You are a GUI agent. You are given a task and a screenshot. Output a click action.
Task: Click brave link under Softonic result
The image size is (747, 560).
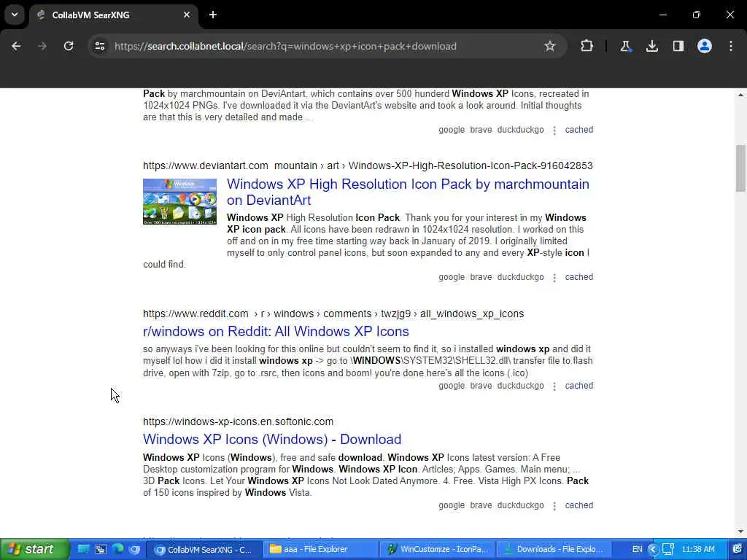[x=481, y=505]
